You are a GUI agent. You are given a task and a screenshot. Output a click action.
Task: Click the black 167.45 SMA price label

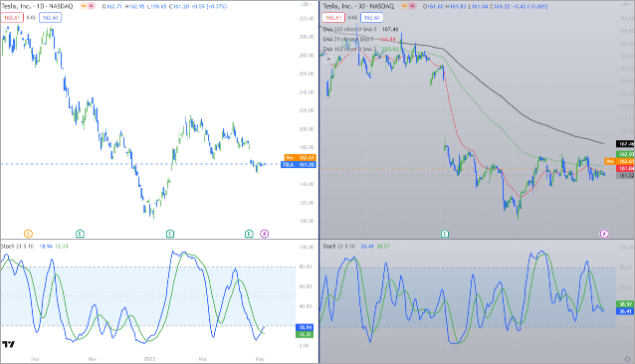tap(625, 144)
